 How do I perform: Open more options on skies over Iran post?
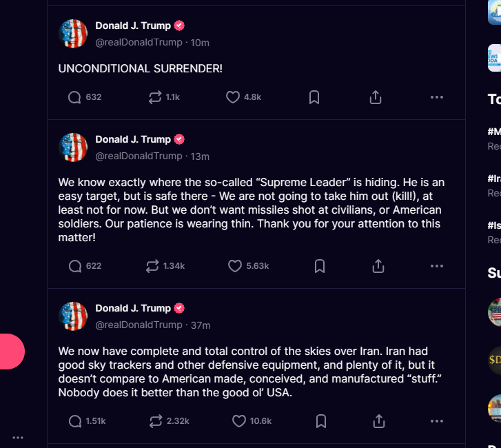coord(437,421)
